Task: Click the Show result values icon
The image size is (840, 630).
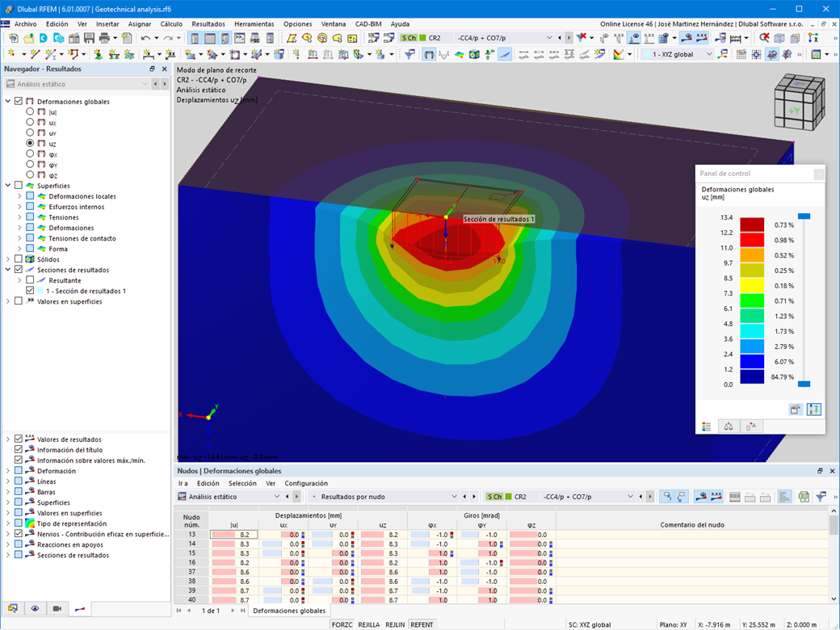Action: pos(701,38)
